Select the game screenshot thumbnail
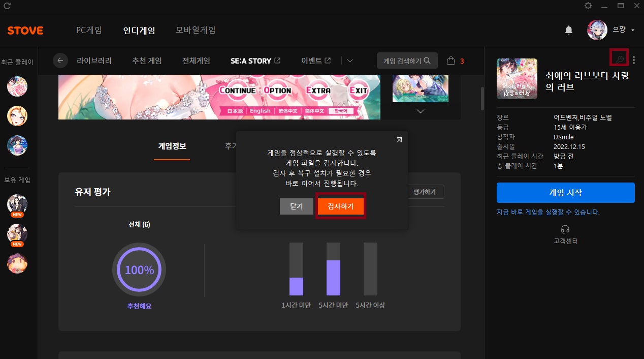The height and width of the screenshot is (359, 644). coord(421,88)
